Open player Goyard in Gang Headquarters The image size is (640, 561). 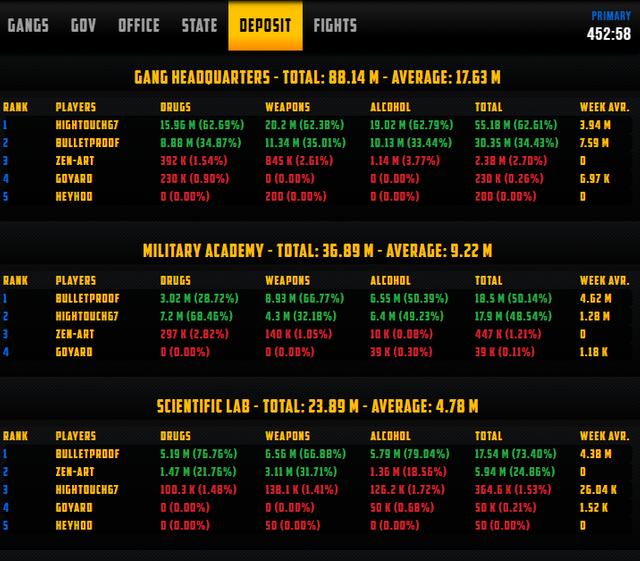(x=74, y=179)
